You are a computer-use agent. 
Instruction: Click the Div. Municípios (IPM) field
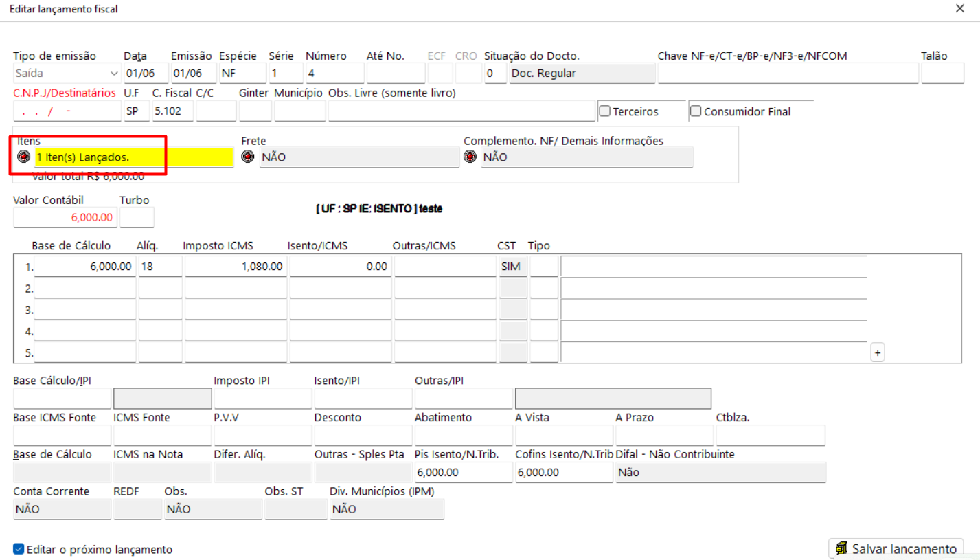pos(387,509)
